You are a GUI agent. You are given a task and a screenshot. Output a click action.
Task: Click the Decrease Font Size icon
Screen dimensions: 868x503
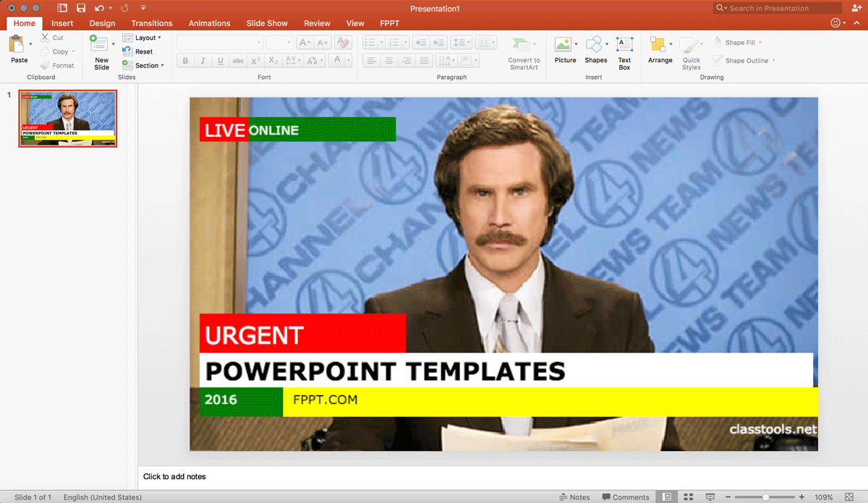pyautogui.click(x=322, y=43)
